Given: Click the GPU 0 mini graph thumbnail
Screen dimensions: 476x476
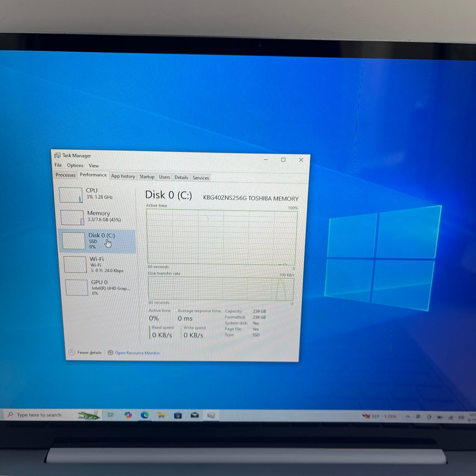Looking at the screenshot, I should point(77,288).
